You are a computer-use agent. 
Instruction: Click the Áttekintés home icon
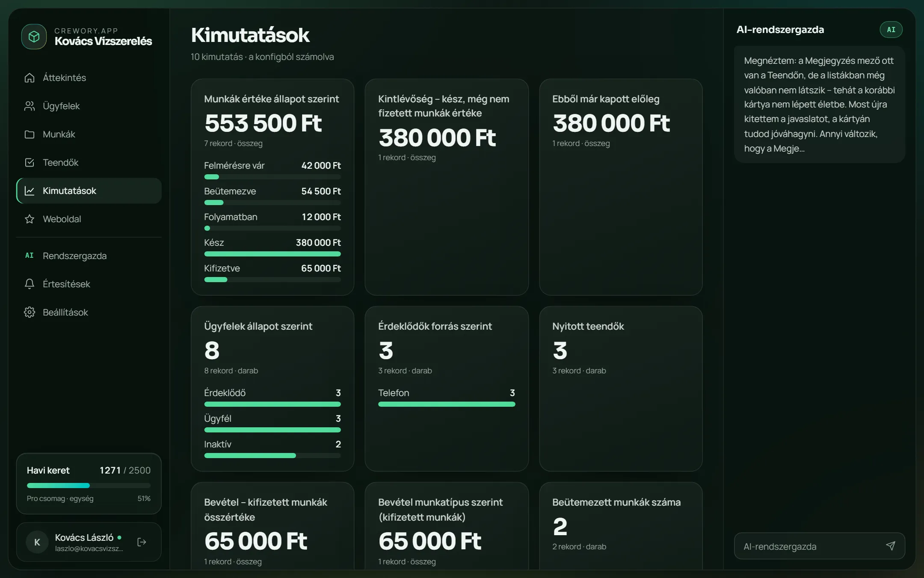tap(30, 77)
